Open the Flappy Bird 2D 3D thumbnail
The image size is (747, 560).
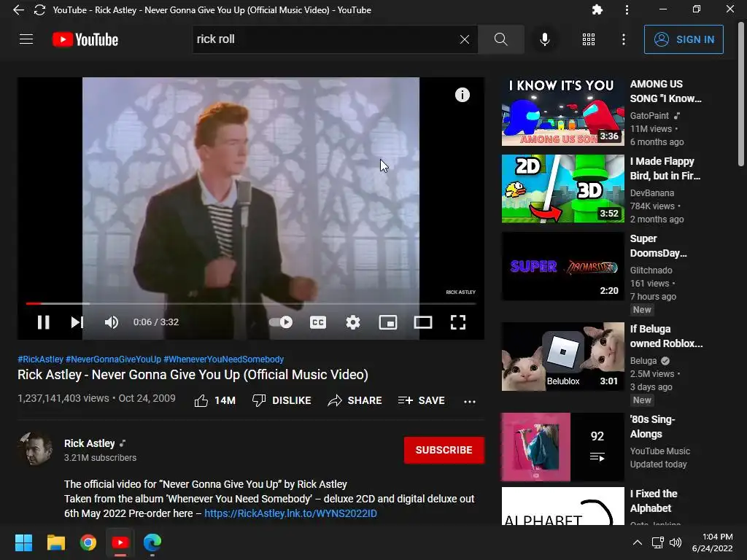pos(562,189)
